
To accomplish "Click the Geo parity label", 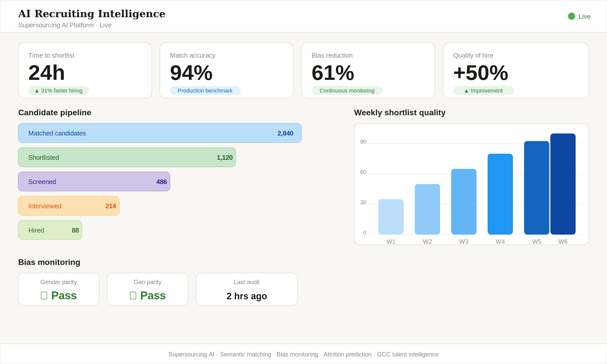I will [x=148, y=282].
